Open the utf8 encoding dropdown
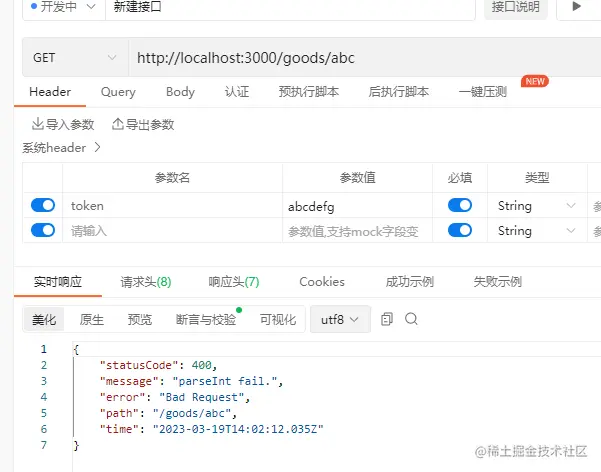This screenshot has width=601, height=472. 340,319
